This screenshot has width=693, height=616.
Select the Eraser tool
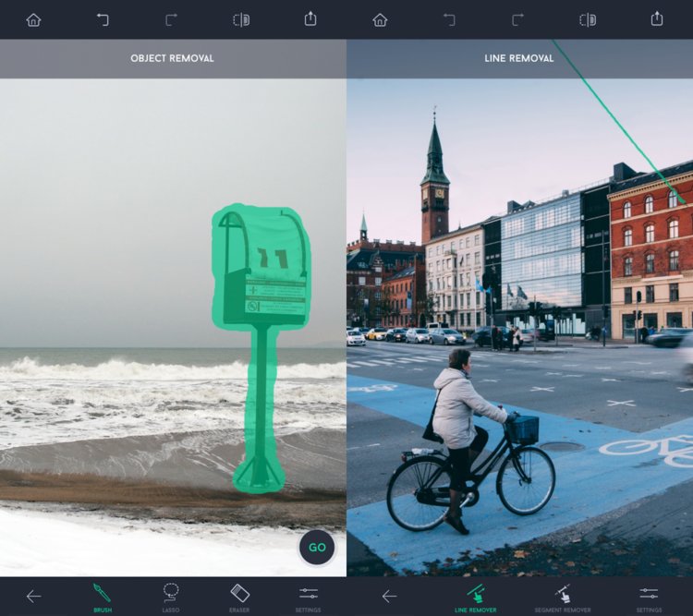coord(239,597)
